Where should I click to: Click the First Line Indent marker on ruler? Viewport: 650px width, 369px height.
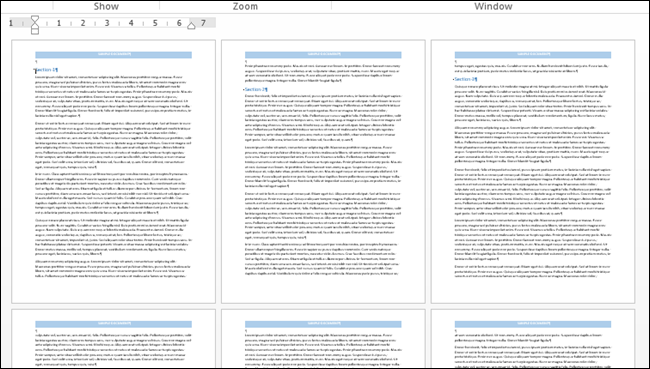pos(35,19)
